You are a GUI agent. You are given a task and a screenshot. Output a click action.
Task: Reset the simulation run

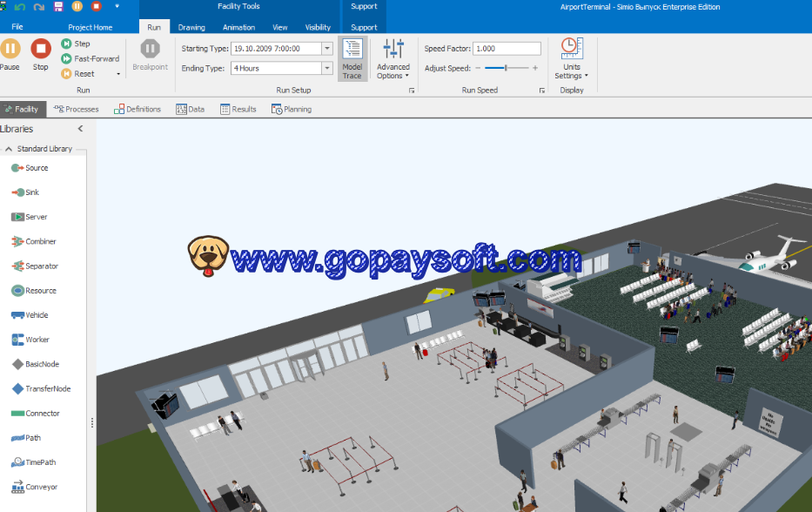(77, 74)
